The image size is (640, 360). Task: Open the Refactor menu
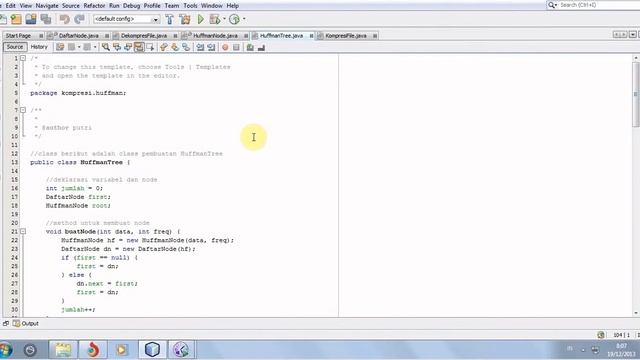click(94, 6)
